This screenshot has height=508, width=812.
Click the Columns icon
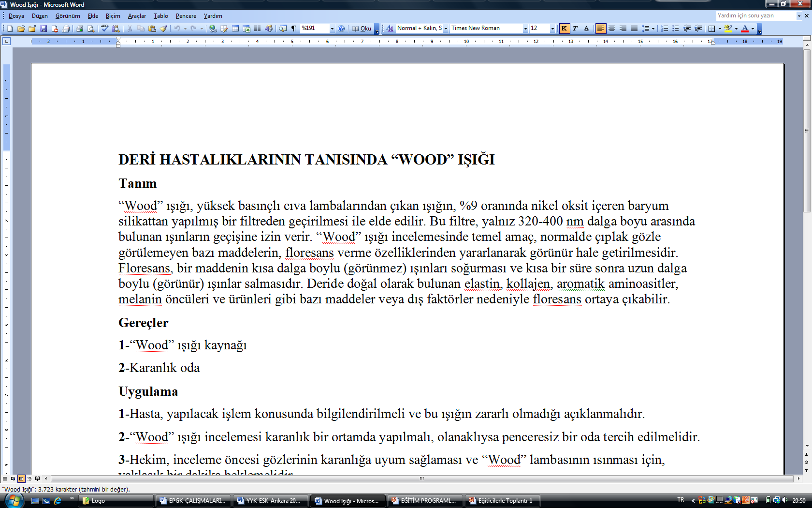[258, 29]
